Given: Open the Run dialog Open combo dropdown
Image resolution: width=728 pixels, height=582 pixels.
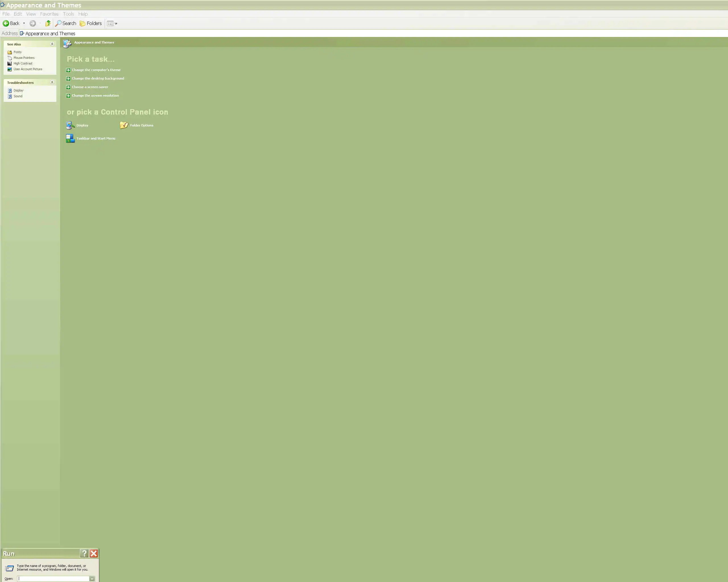Looking at the screenshot, I should [x=92, y=579].
